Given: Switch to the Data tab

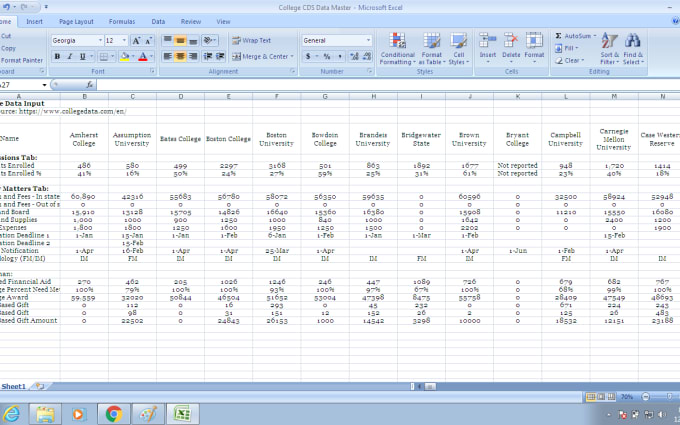Looking at the screenshot, I should tap(158, 21).
